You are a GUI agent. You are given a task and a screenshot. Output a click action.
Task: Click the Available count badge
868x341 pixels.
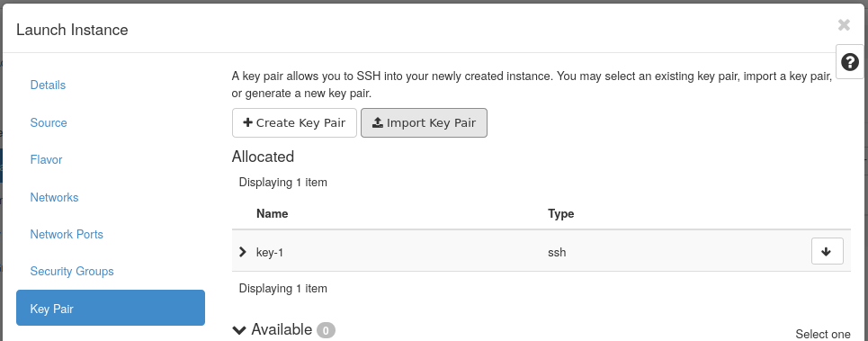[326, 331]
